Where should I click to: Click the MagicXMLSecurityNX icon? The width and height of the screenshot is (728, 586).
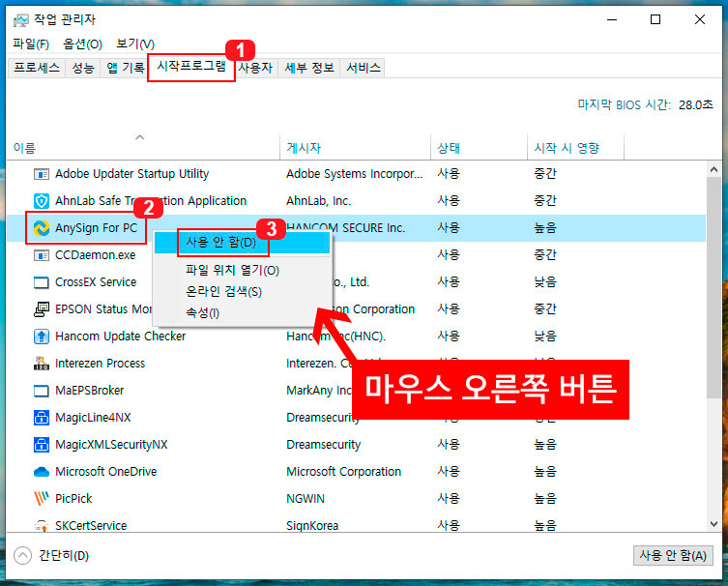click(x=42, y=445)
